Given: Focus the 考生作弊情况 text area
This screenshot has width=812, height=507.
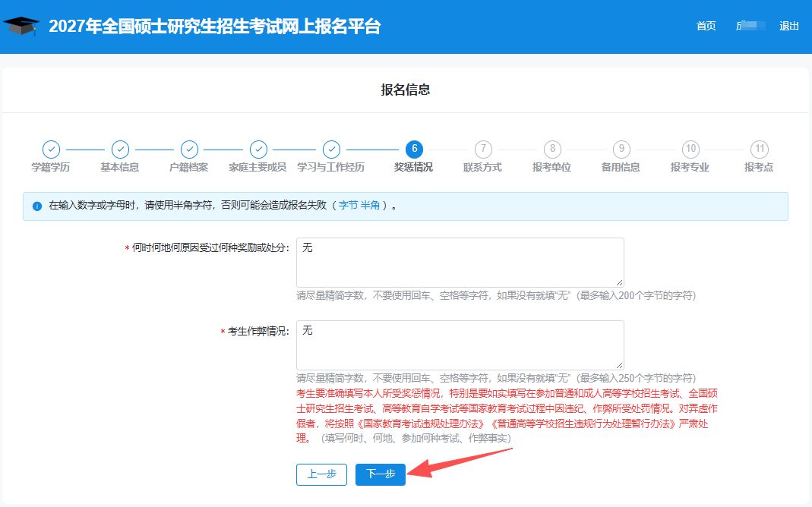Looking at the screenshot, I should 460,345.
